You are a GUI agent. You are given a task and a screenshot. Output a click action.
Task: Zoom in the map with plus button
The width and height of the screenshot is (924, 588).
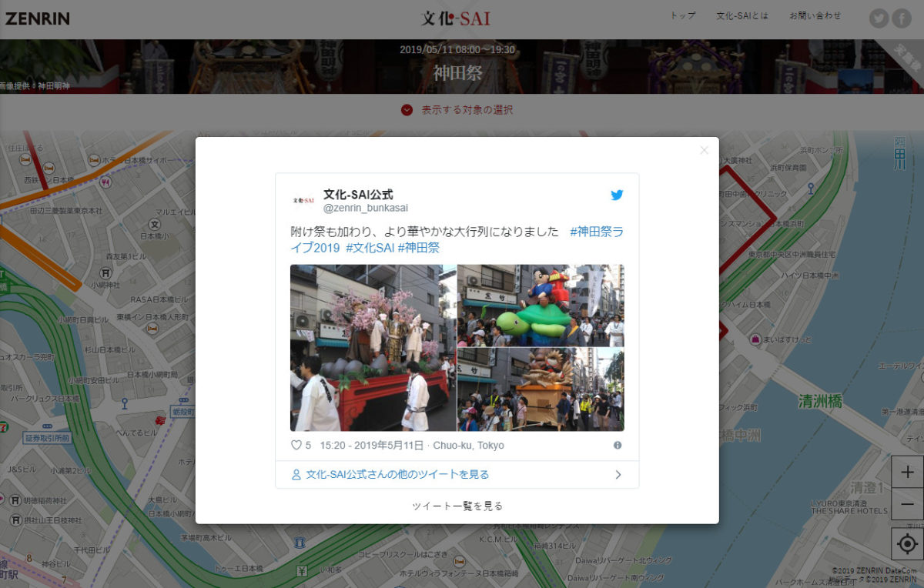pyautogui.click(x=907, y=473)
